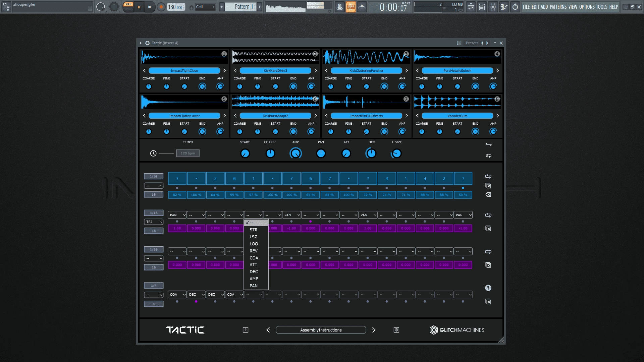The image size is (644, 362).
Task: Toggle the 4 steps box on bottom row
Action: [x=154, y=304]
